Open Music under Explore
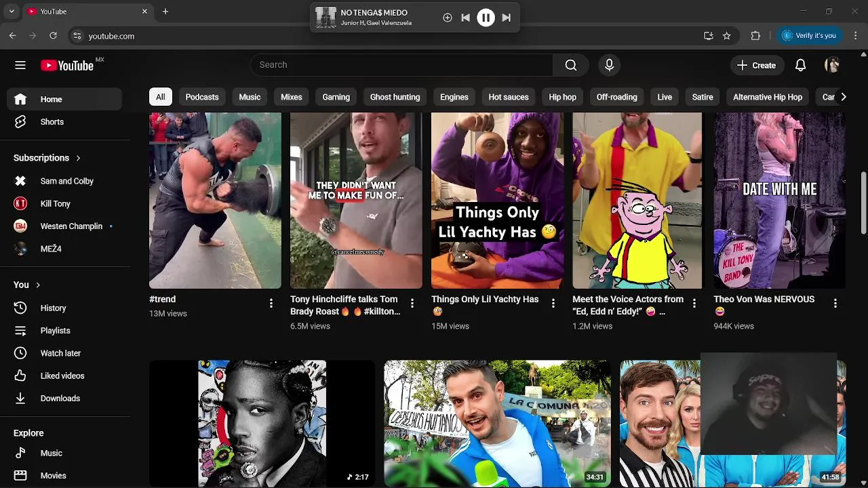Screen dimensions: 868x488 point(64,453)
